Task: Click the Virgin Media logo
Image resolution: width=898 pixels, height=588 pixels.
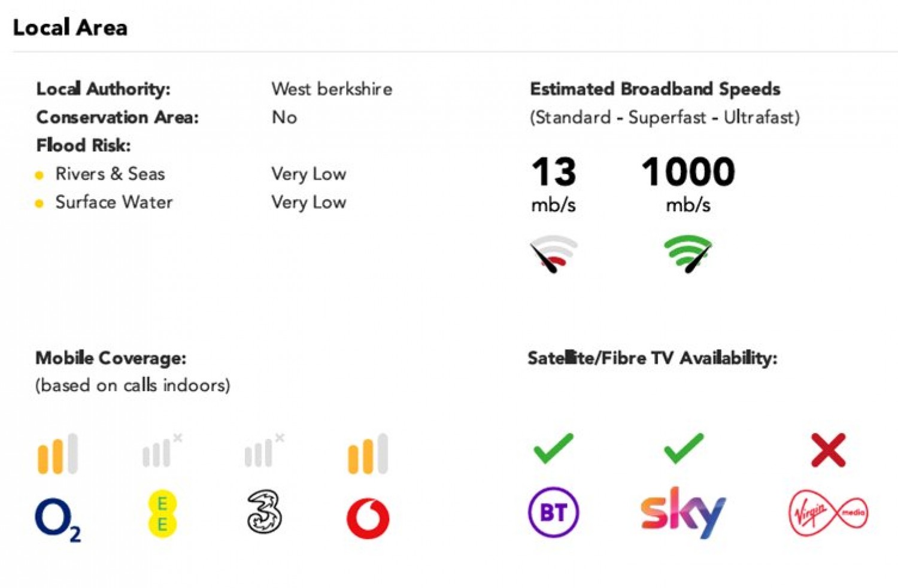Action: tap(828, 513)
